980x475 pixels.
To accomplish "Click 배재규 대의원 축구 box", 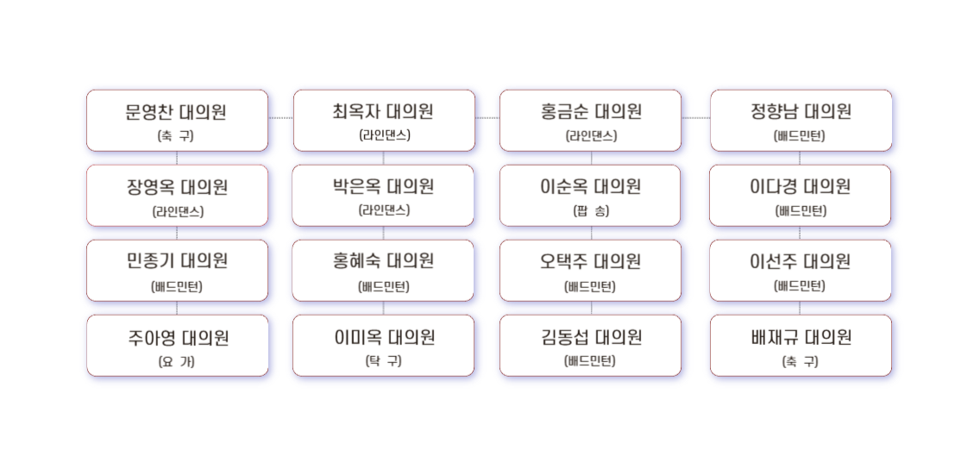I will [x=801, y=345].
